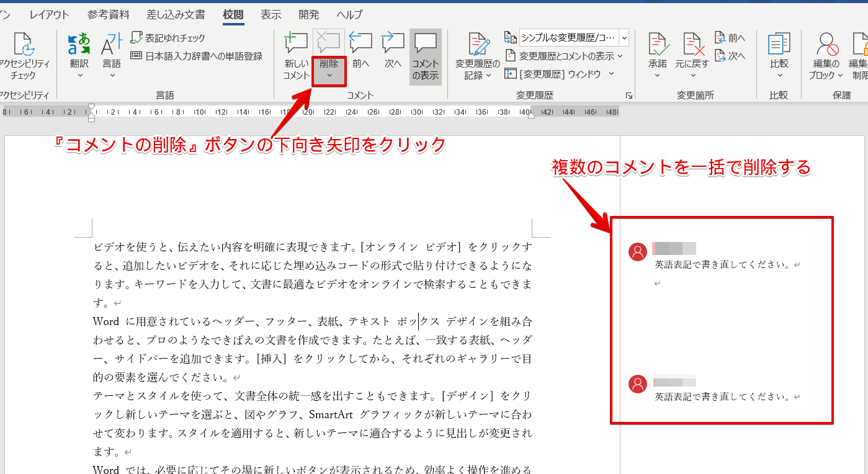Click the left indent square on ruler
The width and height of the screenshot is (868, 474).
click(92, 119)
